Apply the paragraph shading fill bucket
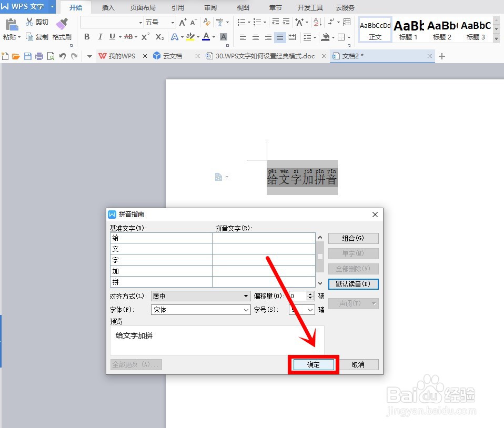 click(x=326, y=37)
